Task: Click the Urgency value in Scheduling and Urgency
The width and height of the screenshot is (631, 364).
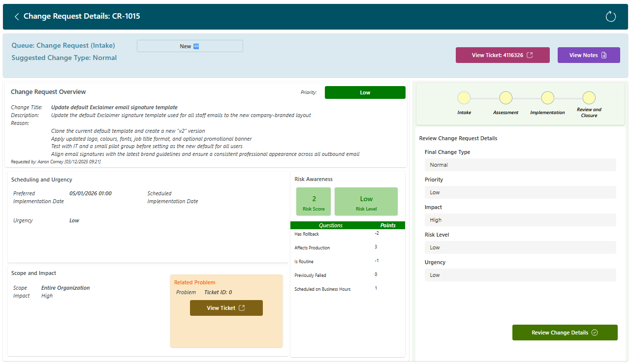Action: 74,220
